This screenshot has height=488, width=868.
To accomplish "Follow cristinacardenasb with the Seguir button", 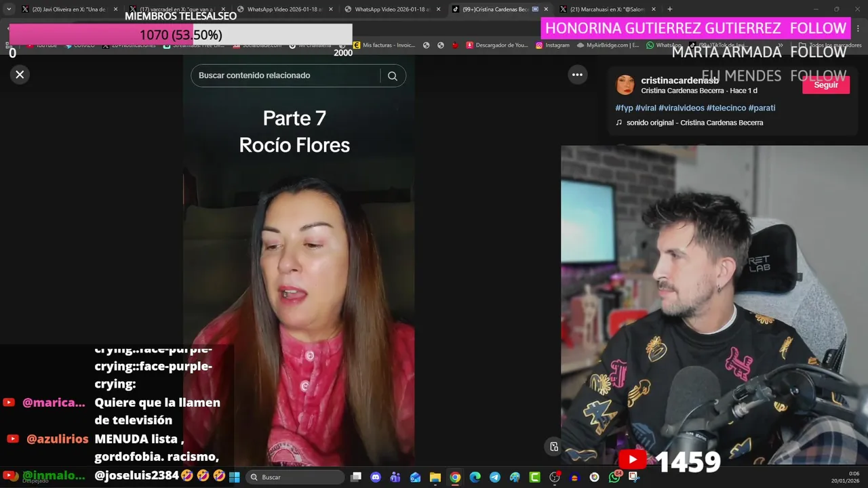I will pyautogui.click(x=825, y=85).
